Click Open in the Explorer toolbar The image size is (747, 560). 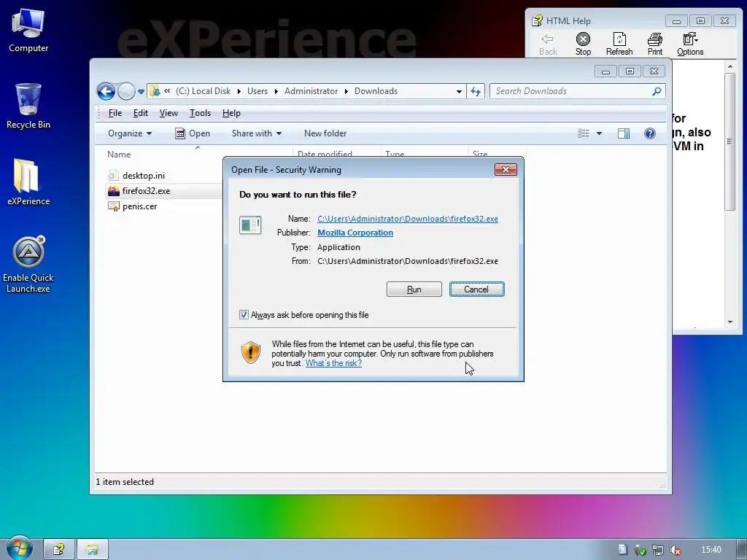(193, 133)
